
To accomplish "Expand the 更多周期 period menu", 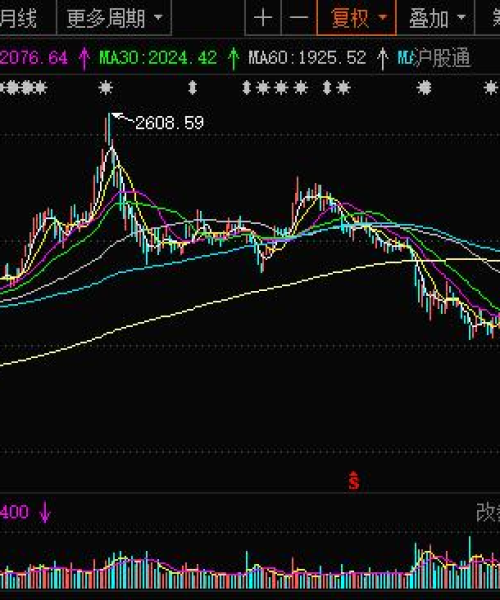I will 114,18.
